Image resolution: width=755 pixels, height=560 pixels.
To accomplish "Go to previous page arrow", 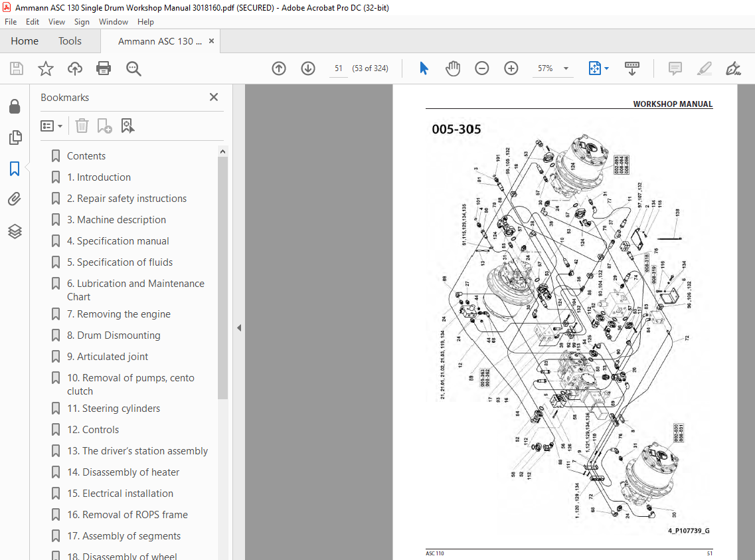I will coord(279,68).
